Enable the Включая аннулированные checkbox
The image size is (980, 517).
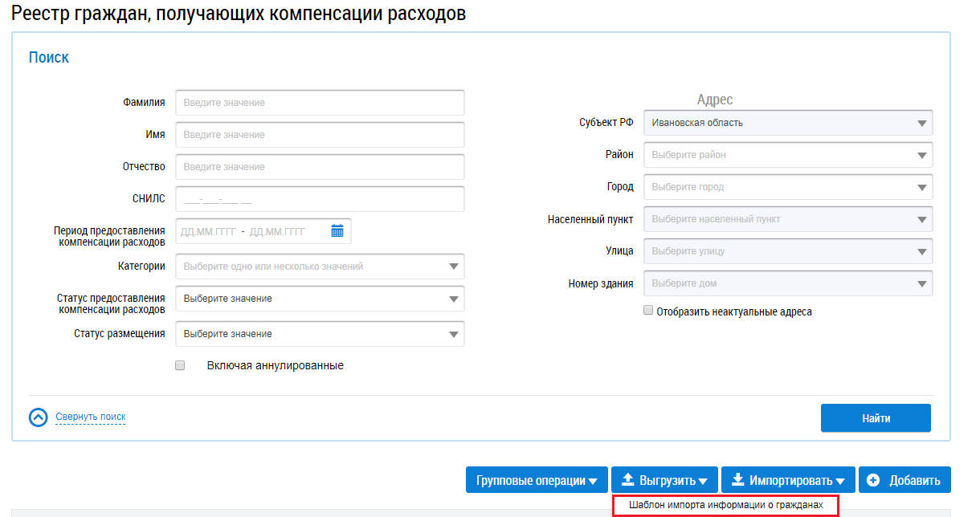click(x=180, y=365)
